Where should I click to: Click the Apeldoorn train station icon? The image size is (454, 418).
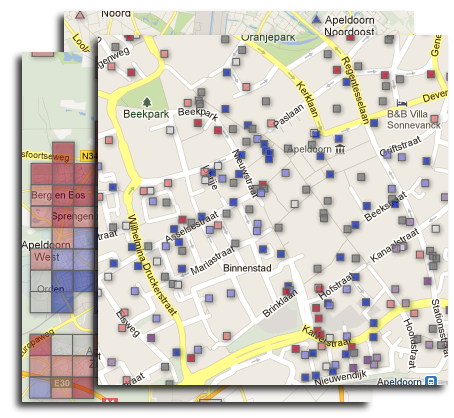431,381
